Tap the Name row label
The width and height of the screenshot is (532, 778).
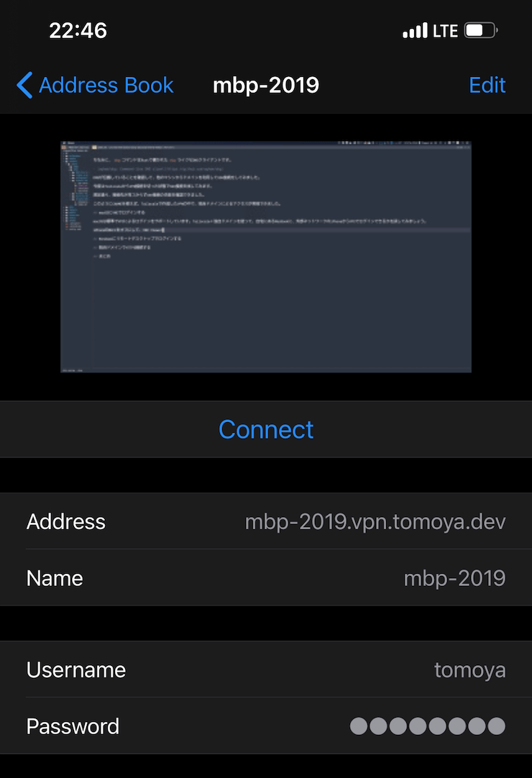(x=55, y=578)
